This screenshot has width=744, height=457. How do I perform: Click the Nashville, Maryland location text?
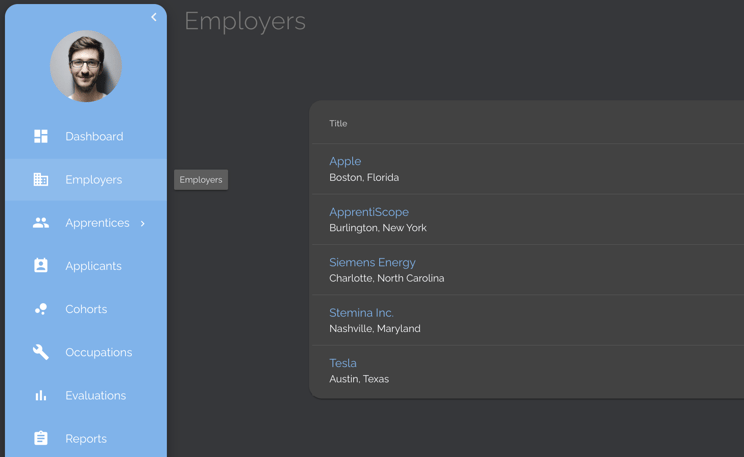coord(374,328)
